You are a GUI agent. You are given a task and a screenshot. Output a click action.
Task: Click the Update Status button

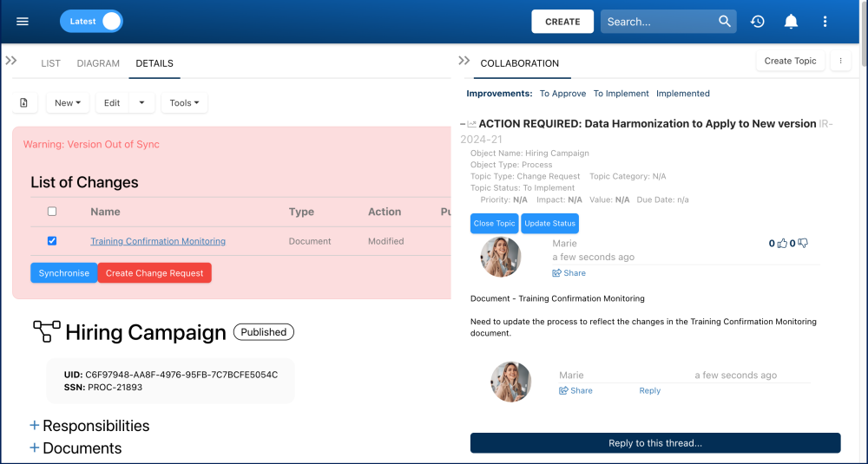pos(549,224)
